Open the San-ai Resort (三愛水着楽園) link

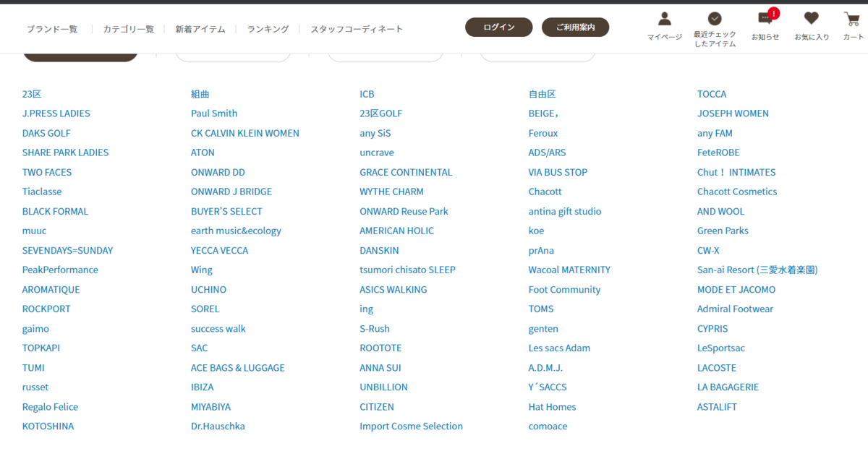[757, 270]
